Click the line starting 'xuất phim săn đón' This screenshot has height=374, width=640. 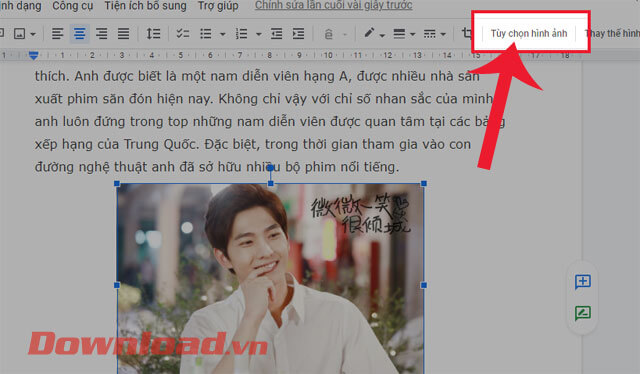coord(264,99)
